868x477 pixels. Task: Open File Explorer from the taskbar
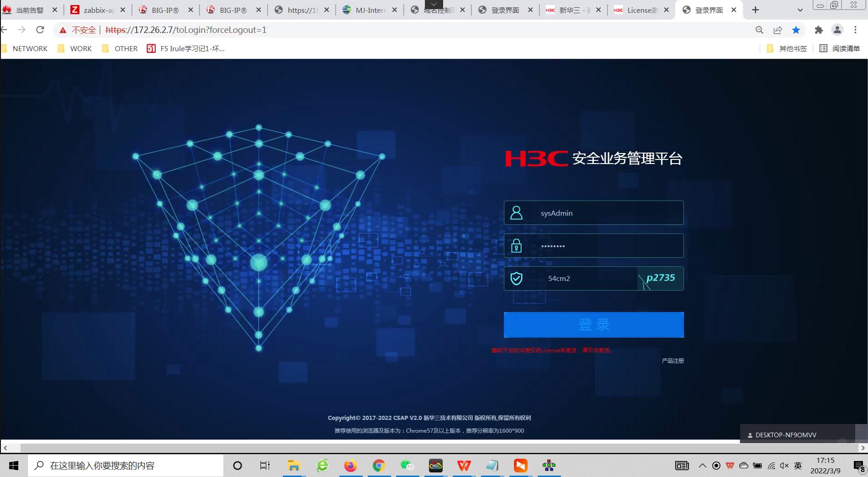point(294,466)
